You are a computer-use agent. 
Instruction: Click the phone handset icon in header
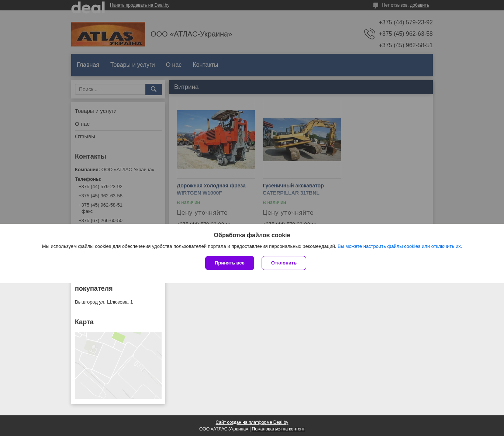[369, 34]
